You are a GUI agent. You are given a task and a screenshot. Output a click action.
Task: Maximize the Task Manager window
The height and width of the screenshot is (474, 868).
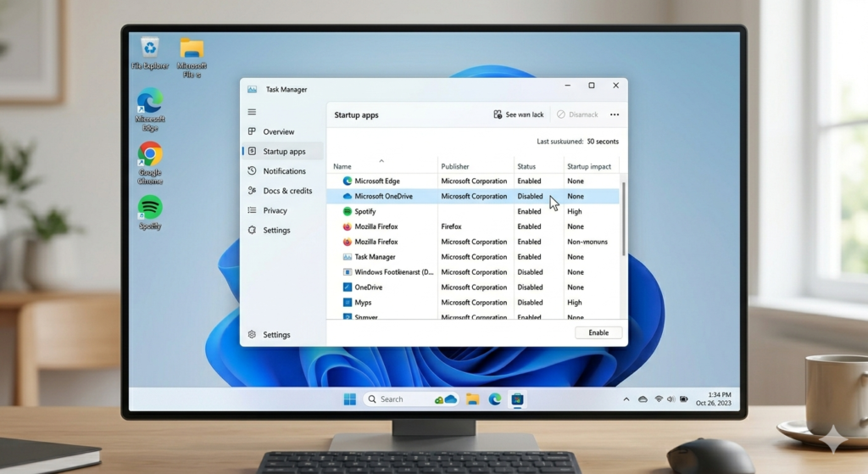[x=591, y=86]
